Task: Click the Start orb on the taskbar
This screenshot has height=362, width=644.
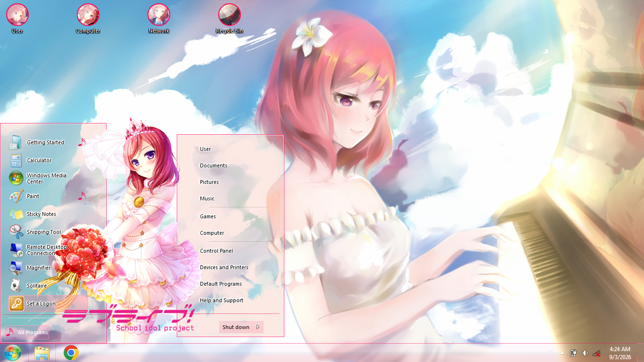Action: pyautogui.click(x=12, y=353)
